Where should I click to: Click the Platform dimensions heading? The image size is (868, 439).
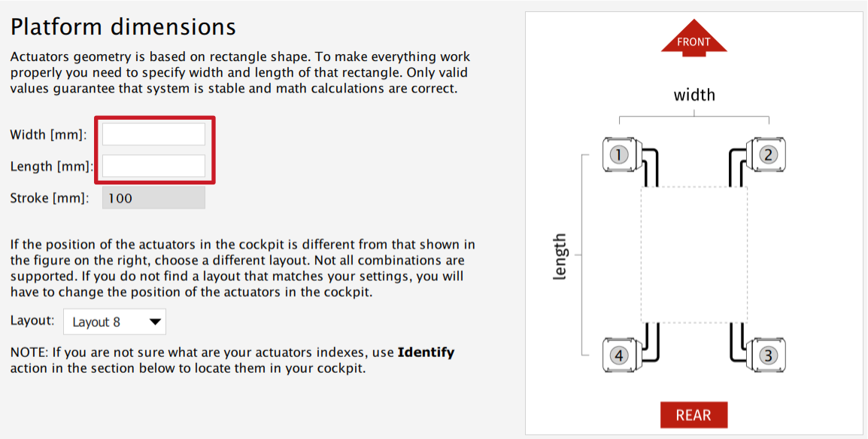(x=122, y=26)
